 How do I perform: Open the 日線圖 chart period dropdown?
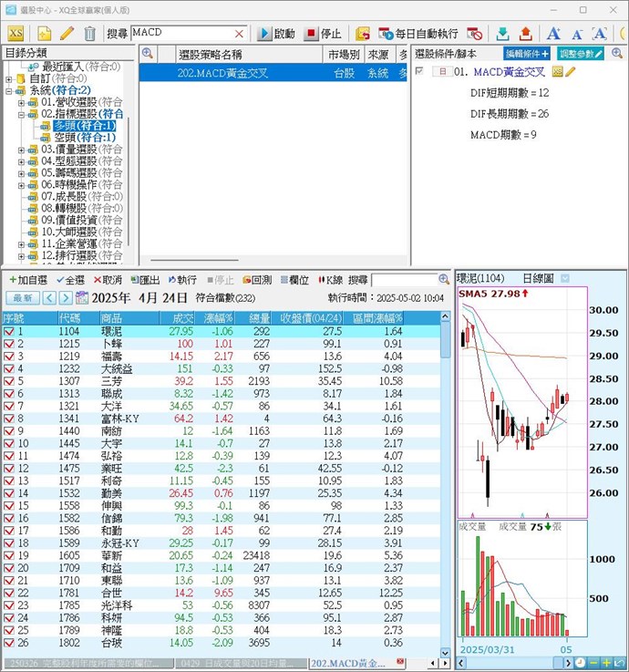[x=566, y=278]
